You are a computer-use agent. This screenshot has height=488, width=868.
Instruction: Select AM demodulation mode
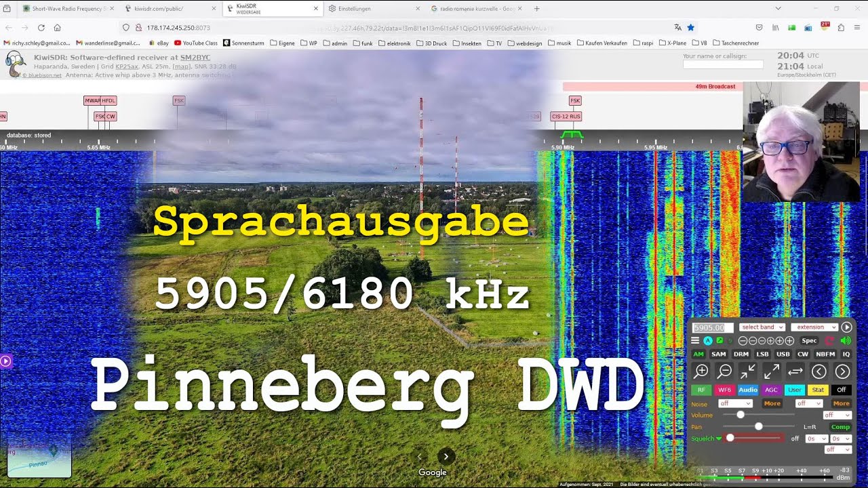click(698, 354)
